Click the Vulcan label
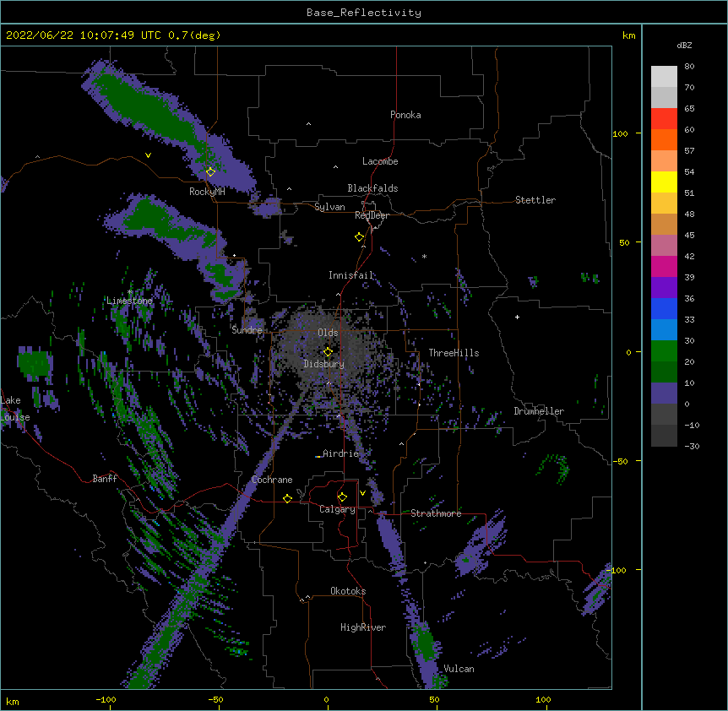The width and height of the screenshot is (728, 711). coord(459,669)
